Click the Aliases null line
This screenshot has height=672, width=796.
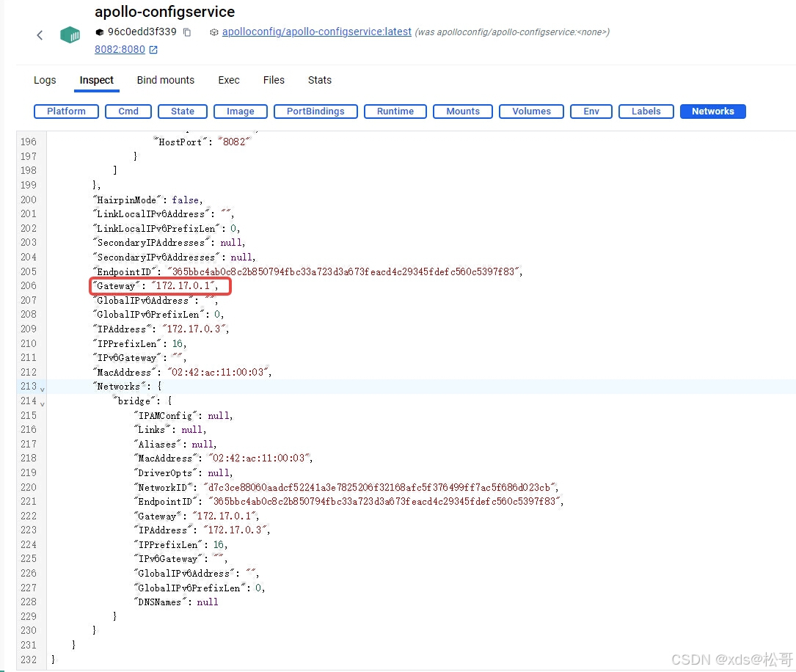point(175,444)
